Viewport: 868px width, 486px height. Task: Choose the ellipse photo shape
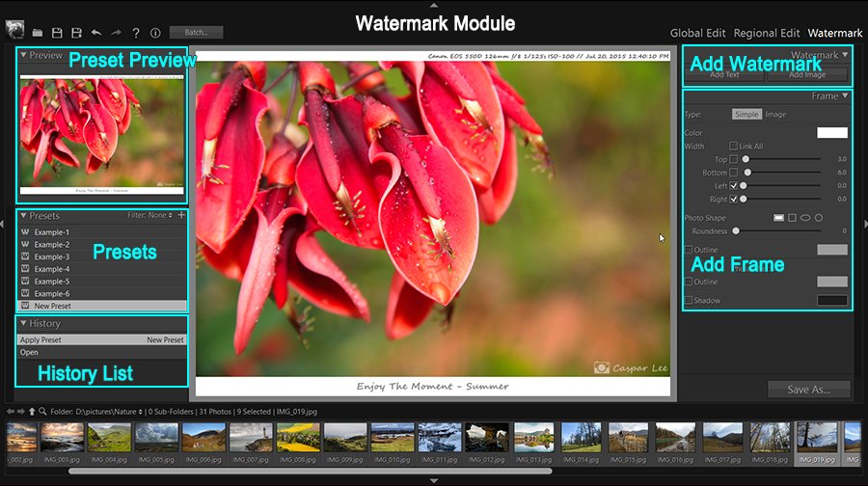805,218
